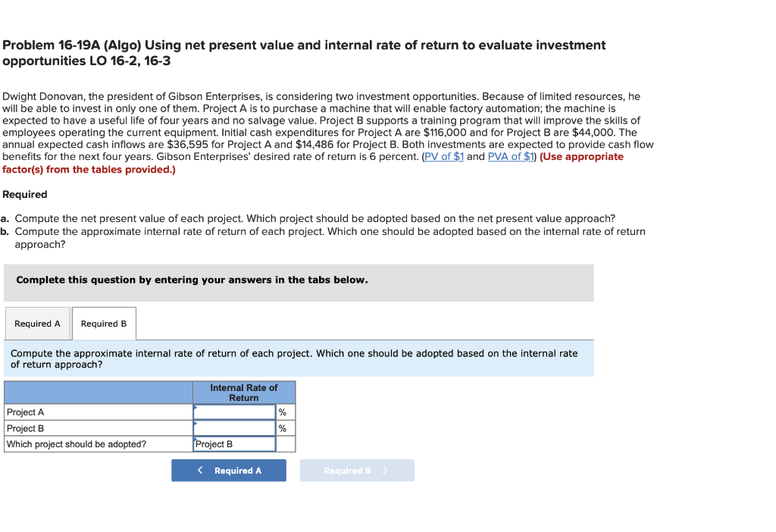
Task: Open the dropdown showing Project B answer
Action: (x=235, y=444)
